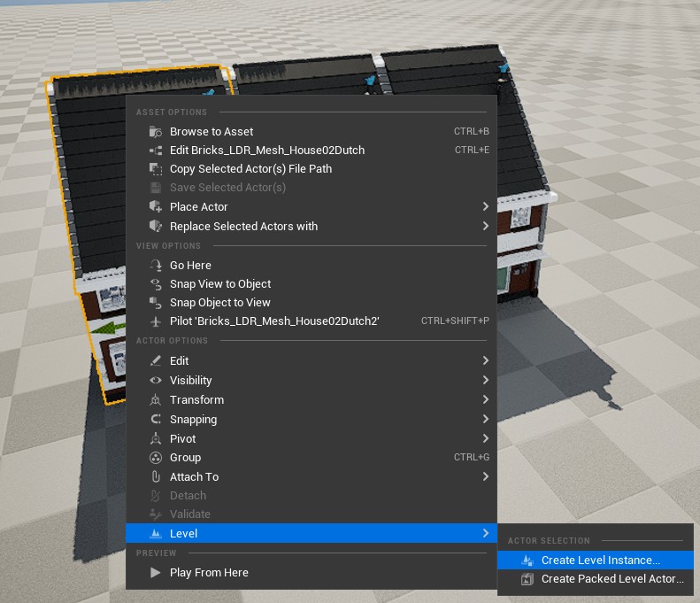Click the Play From Here triangle icon
This screenshot has width=700, height=603.
[156, 572]
